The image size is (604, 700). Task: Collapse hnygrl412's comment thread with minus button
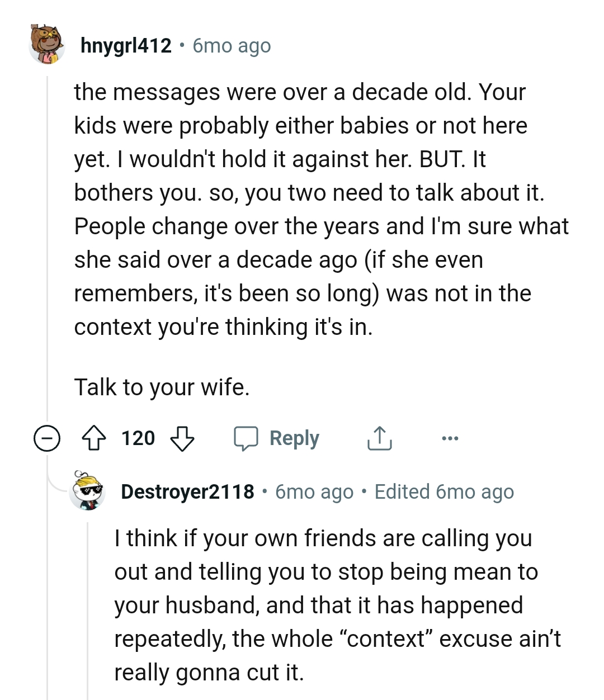coord(47,438)
